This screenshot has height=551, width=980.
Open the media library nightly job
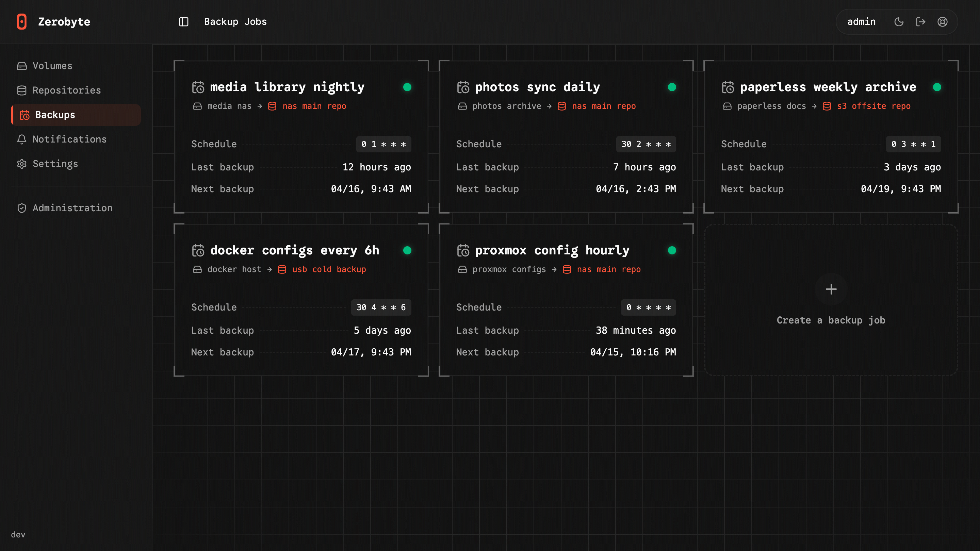301,136
